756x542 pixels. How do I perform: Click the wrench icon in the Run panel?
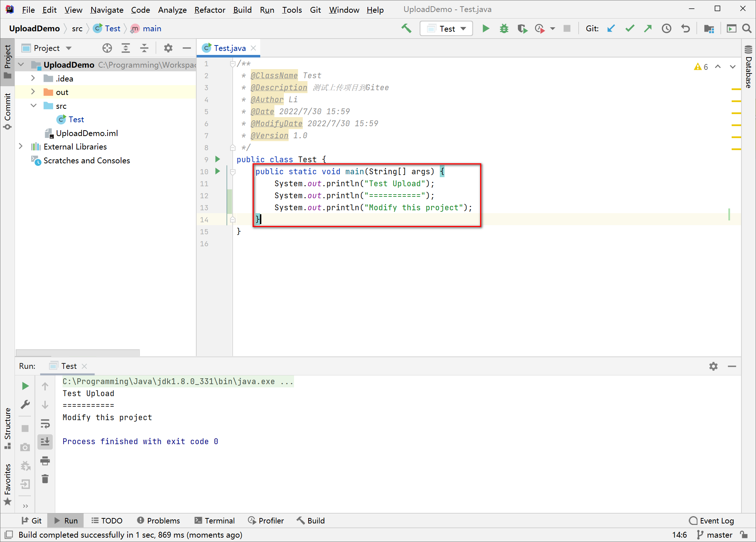pos(25,404)
